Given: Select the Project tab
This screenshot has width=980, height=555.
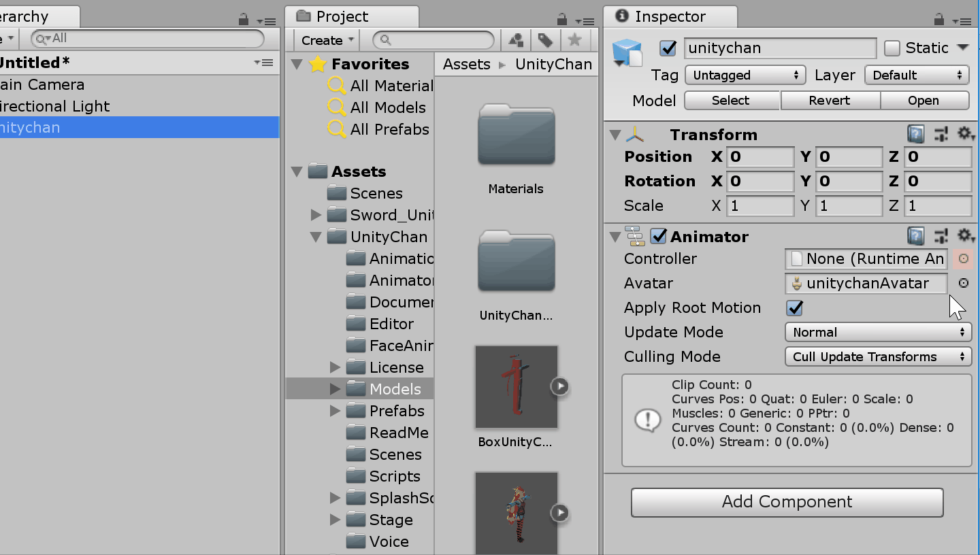Looking at the screenshot, I should pos(342,16).
